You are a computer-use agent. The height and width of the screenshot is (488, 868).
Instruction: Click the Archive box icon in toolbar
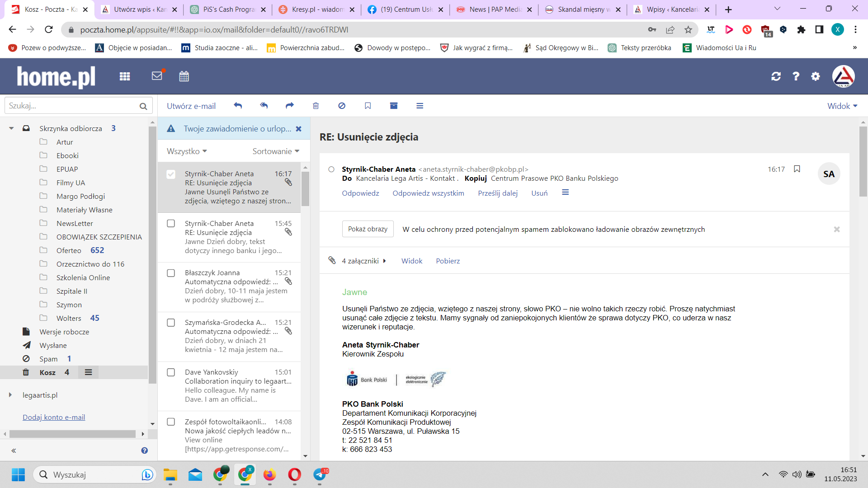(394, 106)
